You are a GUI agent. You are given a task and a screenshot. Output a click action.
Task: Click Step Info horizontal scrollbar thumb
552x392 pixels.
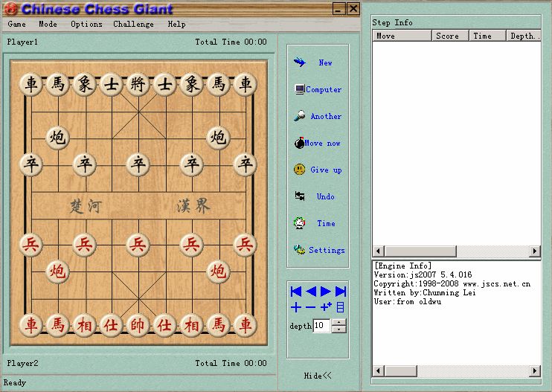click(x=420, y=251)
